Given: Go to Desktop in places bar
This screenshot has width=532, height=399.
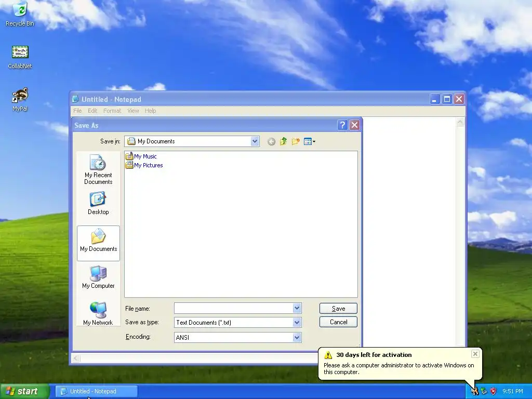Looking at the screenshot, I should pyautogui.click(x=98, y=203).
